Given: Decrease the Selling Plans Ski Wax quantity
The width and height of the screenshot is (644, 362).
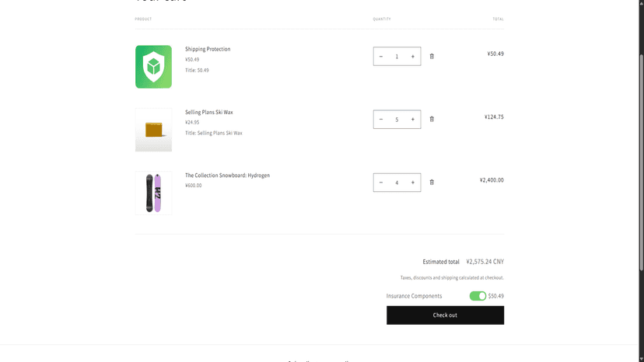Looking at the screenshot, I should coord(381,120).
